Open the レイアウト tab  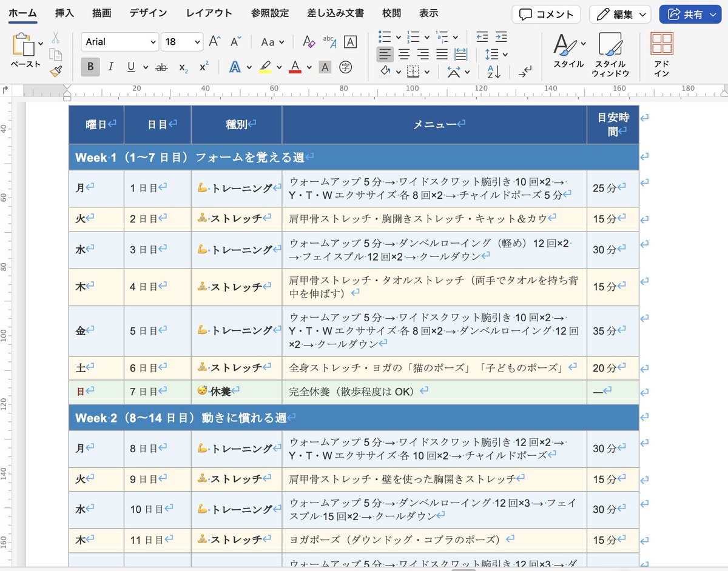tap(209, 13)
